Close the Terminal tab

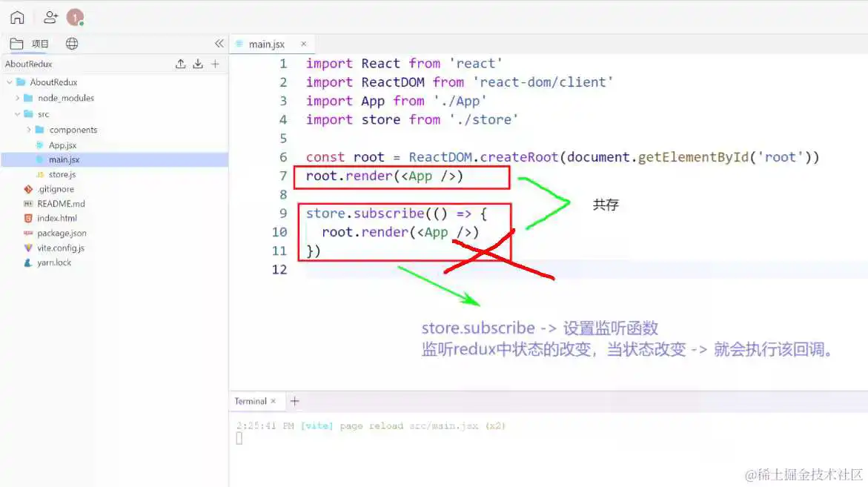tap(273, 401)
